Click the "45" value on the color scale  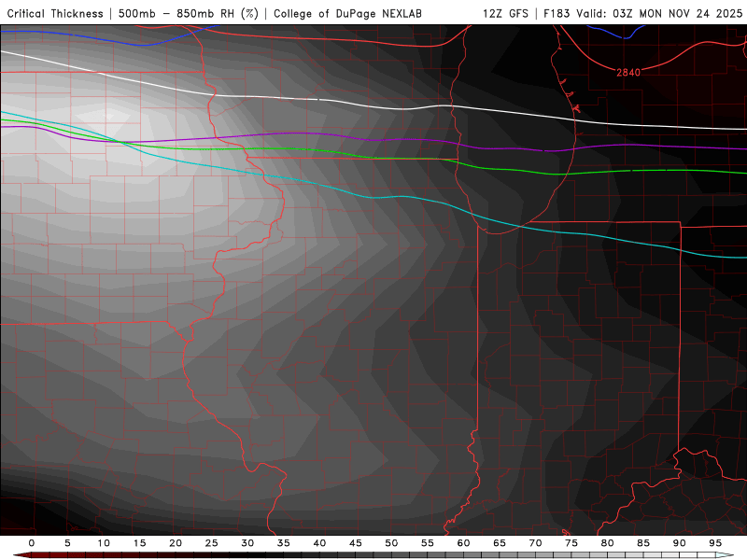coord(356,543)
